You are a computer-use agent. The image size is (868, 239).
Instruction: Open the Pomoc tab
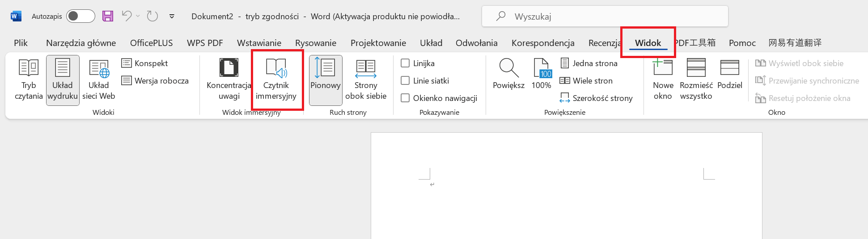point(742,43)
